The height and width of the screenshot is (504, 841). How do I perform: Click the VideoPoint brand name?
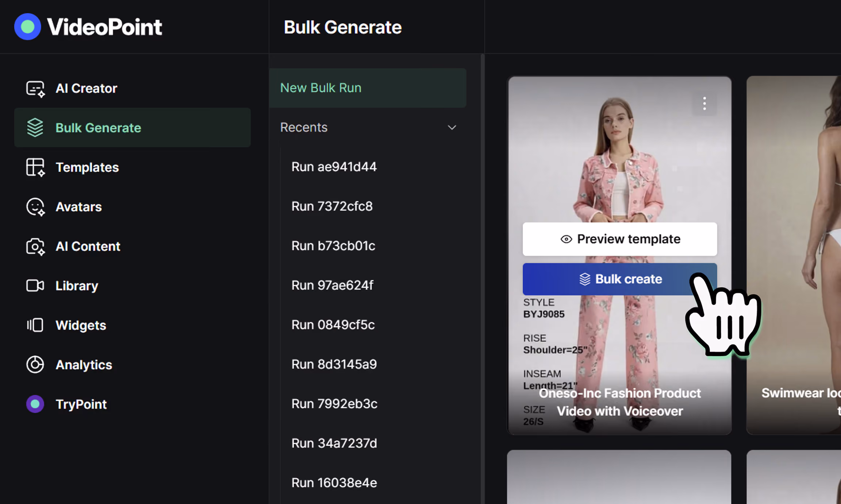[104, 27]
